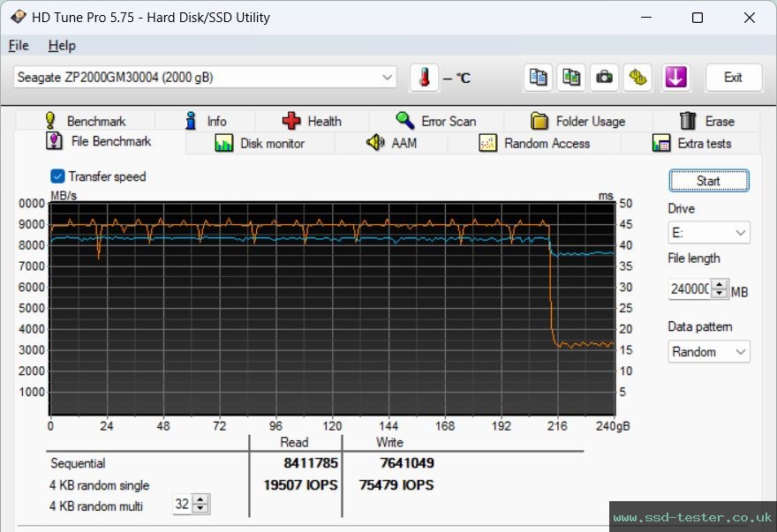Switch to the Info tab

coord(205,121)
